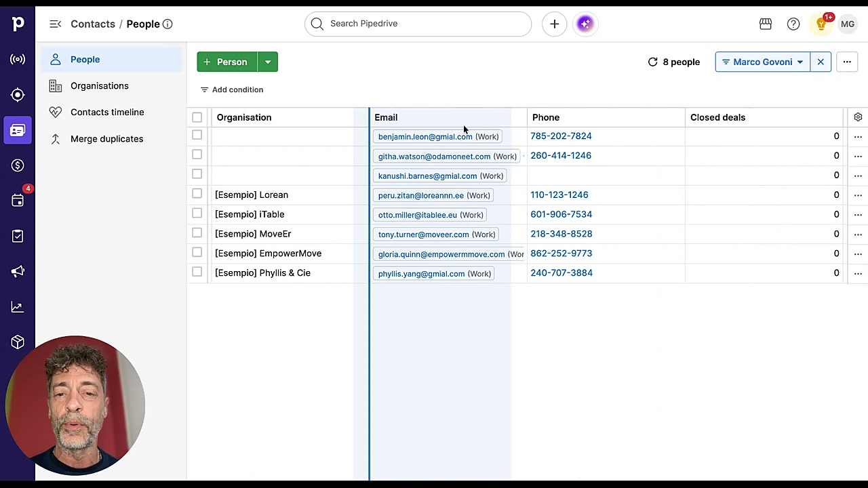Open Products box icon in sidebar
The image size is (868, 488).
(x=18, y=342)
